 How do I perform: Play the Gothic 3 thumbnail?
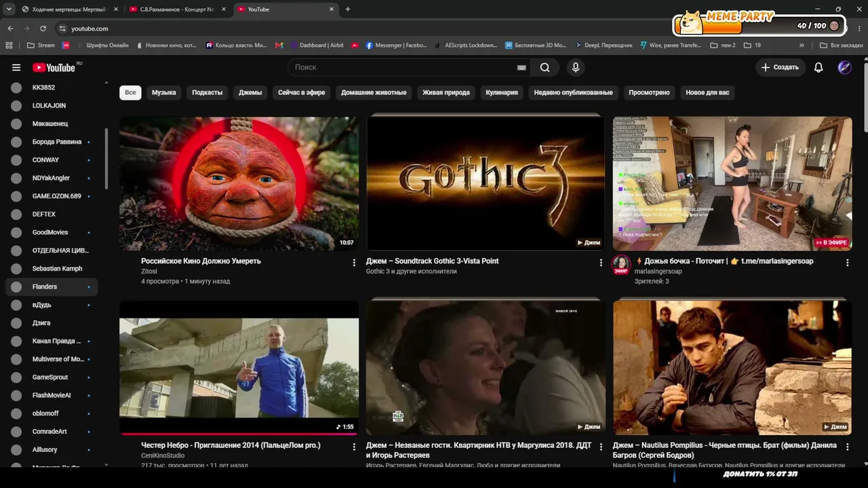[x=486, y=183]
